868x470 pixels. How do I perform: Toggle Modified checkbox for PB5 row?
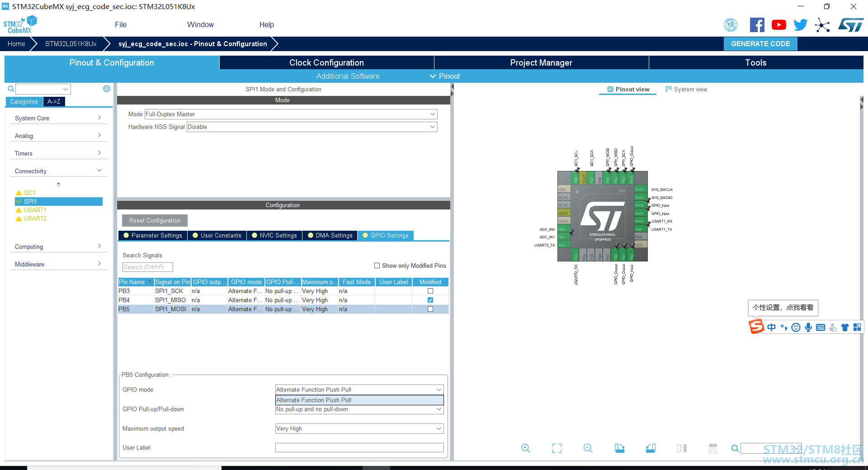click(430, 309)
